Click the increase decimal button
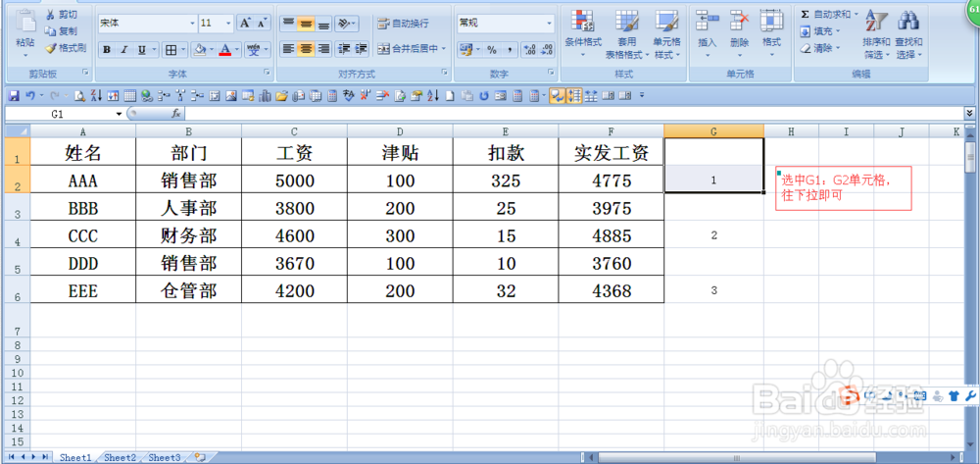The image size is (980, 464). (x=529, y=50)
